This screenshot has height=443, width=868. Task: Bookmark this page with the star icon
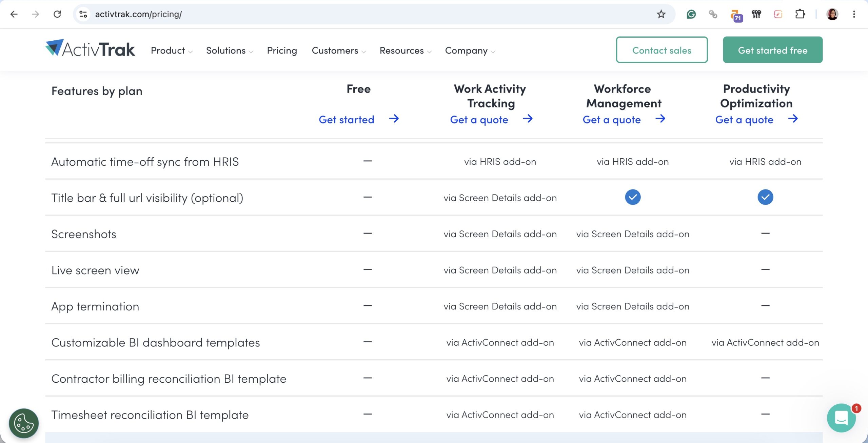click(661, 14)
